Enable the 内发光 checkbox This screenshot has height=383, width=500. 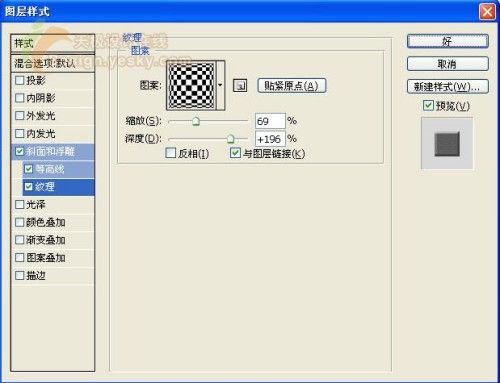(x=20, y=133)
